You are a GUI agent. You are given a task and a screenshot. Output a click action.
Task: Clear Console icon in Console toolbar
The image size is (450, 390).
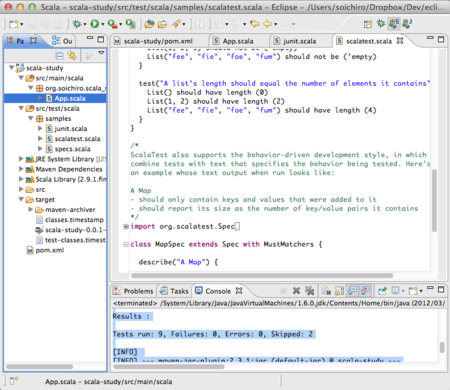[x=326, y=291]
